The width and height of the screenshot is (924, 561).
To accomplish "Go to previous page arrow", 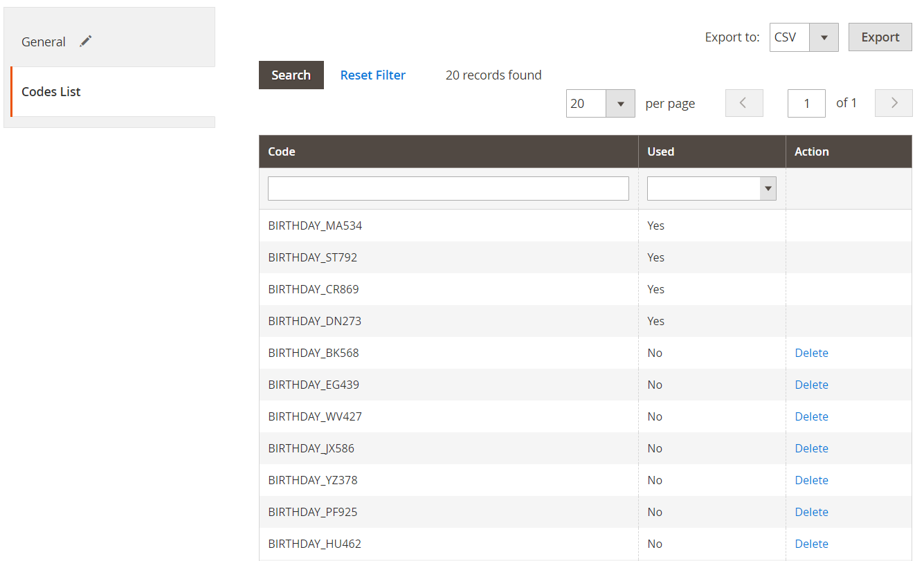I will coord(743,103).
